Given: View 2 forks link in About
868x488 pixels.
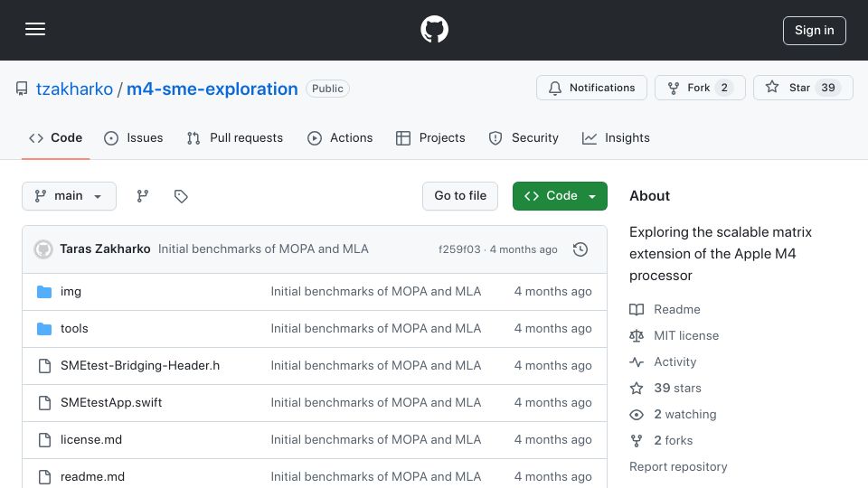Looking at the screenshot, I should point(673,440).
